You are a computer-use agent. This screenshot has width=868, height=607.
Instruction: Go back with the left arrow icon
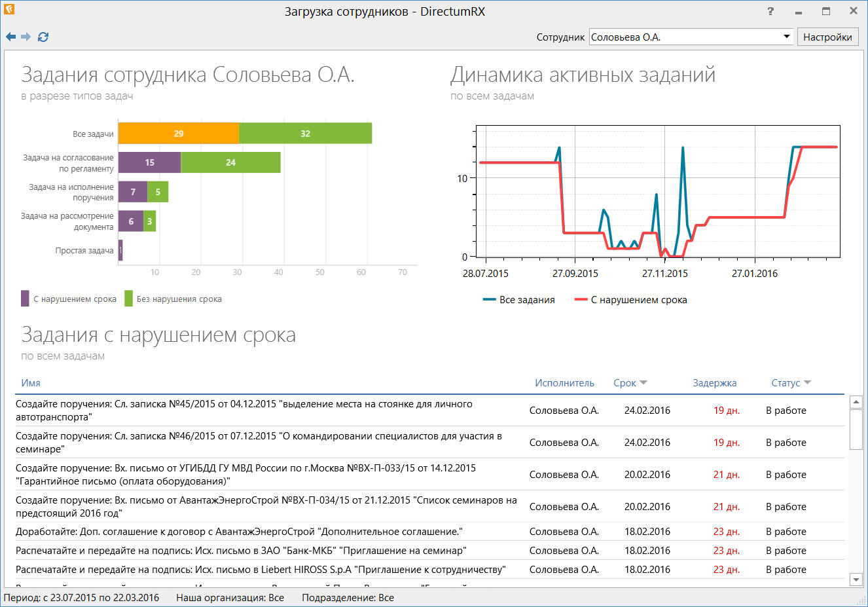(x=10, y=37)
